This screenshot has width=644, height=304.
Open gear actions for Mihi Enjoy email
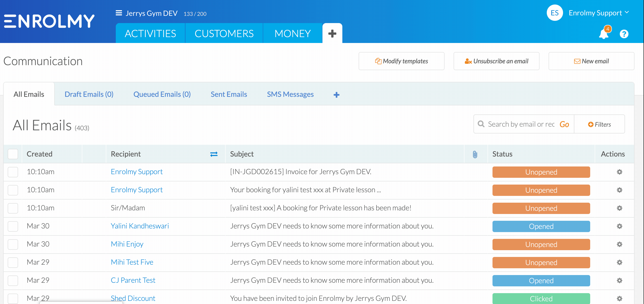[x=620, y=244]
